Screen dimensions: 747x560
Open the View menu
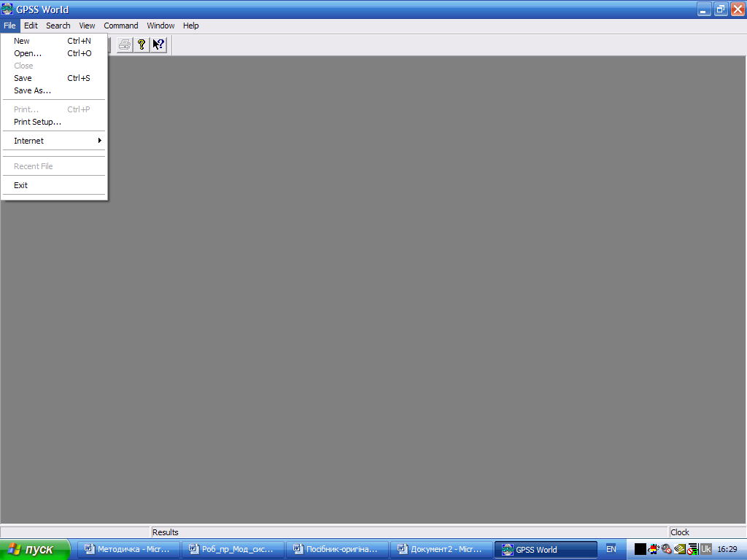pos(87,26)
